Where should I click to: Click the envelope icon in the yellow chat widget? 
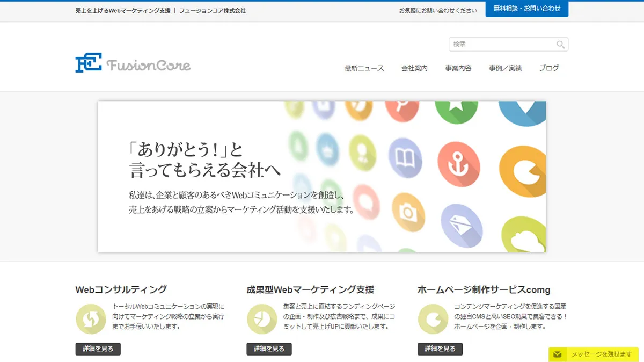[x=559, y=354]
